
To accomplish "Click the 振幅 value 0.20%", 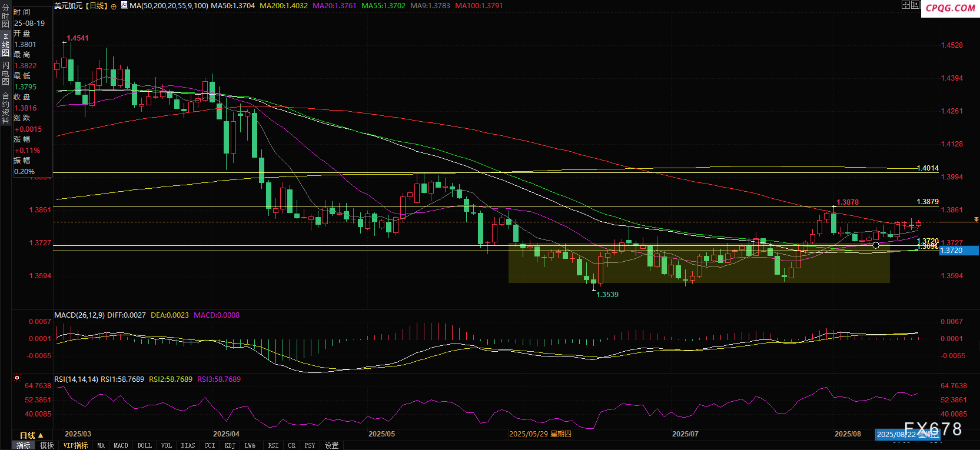I will click(25, 172).
